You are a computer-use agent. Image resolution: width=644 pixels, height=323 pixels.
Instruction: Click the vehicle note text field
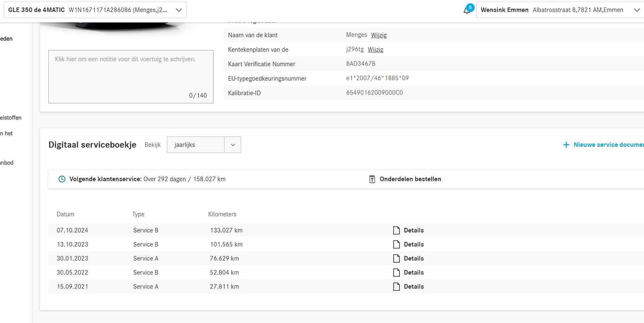click(x=131, y=77)
